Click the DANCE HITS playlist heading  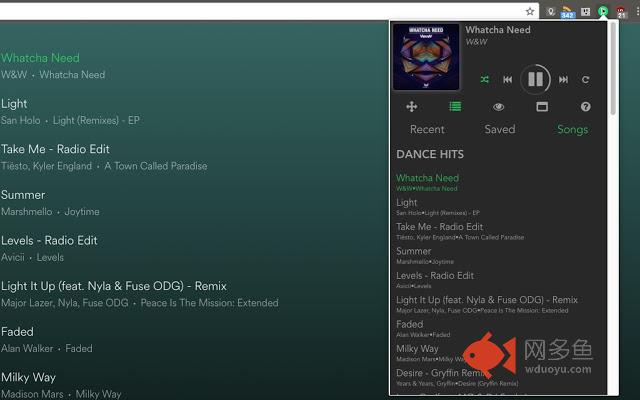pos(430,154)
